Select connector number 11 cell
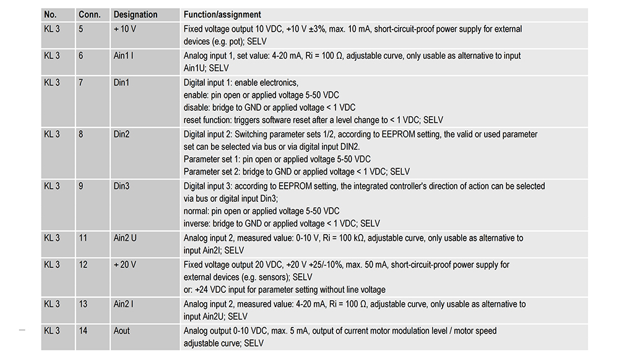This screenshot has height=364, width=619. click(x=83, y=238)
